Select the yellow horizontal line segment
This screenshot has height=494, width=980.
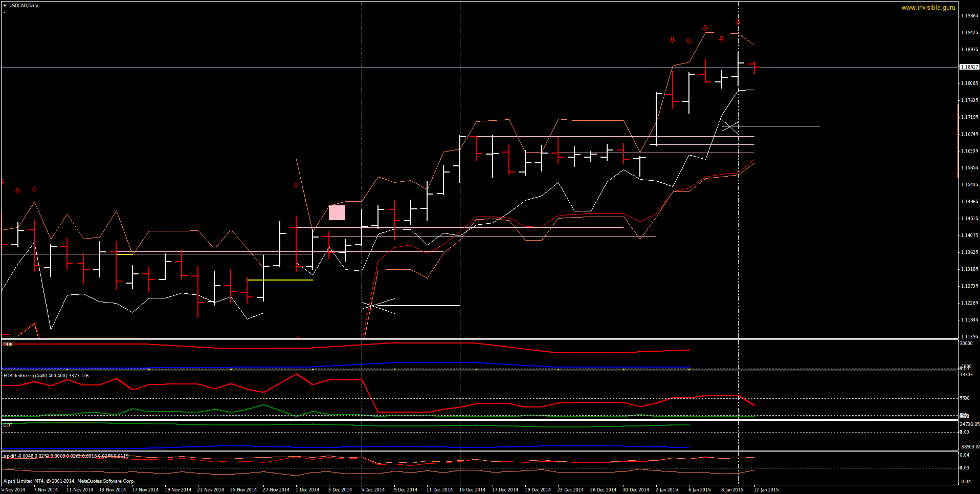point(280,280)
